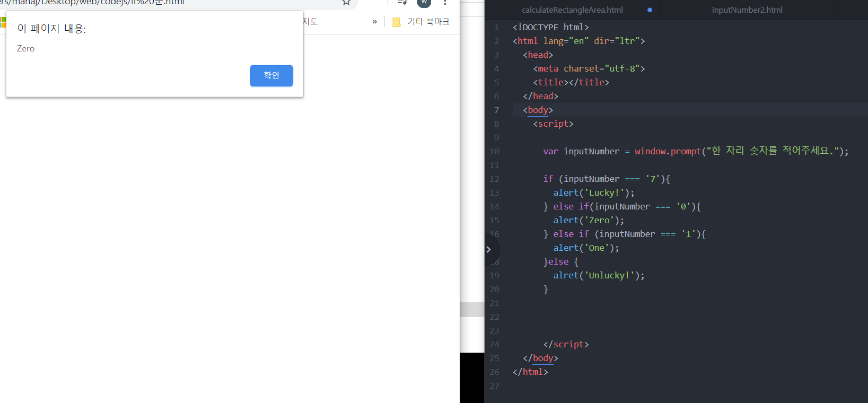
Task: Click the closing '</head>' tag line
Action: [x=540, y=97]
